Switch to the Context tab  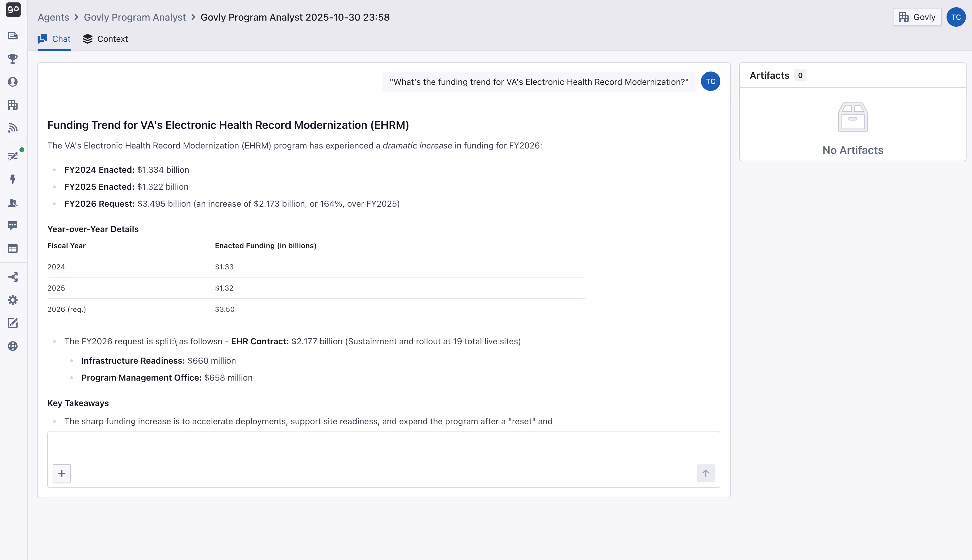[x=105, y=39]
